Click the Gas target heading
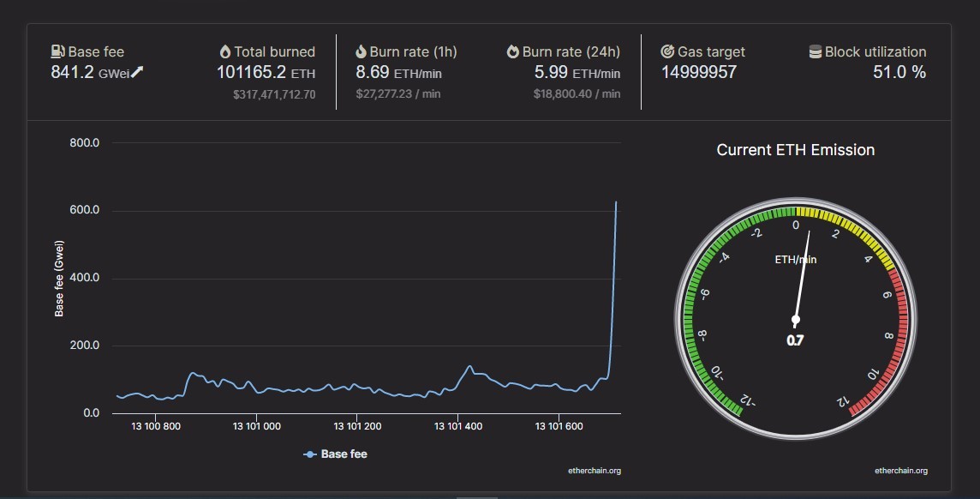The image size is (980, 499). (711, 52)
